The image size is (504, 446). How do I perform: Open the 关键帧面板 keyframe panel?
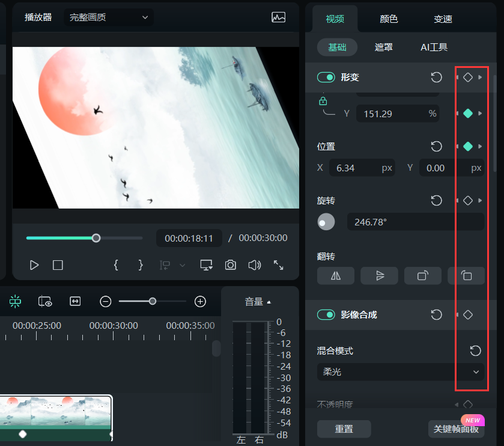pos(456,429)
